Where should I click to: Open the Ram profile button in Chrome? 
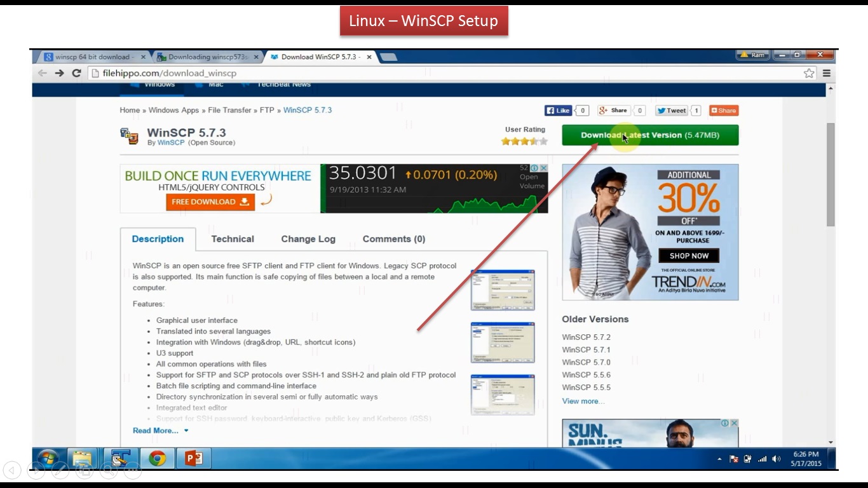(x=753, y=55)
